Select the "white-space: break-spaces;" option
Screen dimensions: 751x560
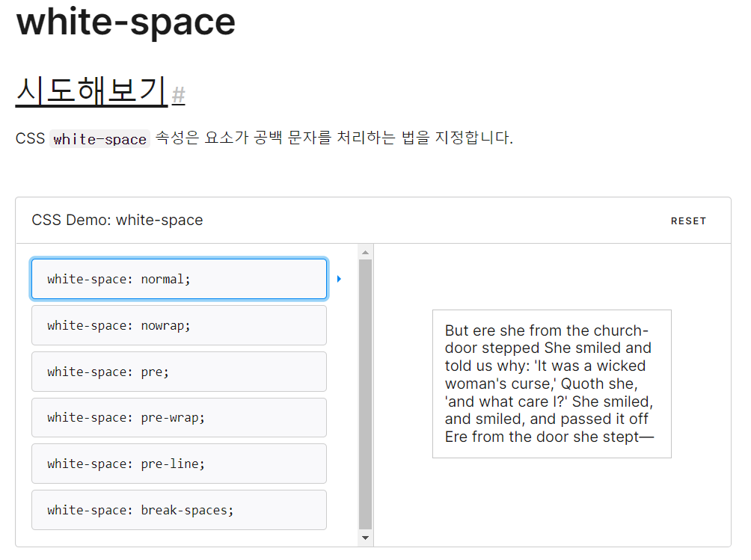(179, 510)
